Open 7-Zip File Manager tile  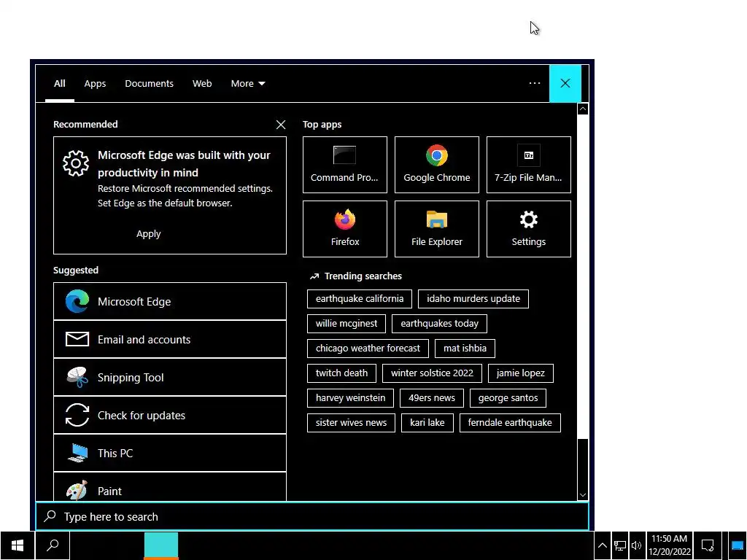coord(528,165)
